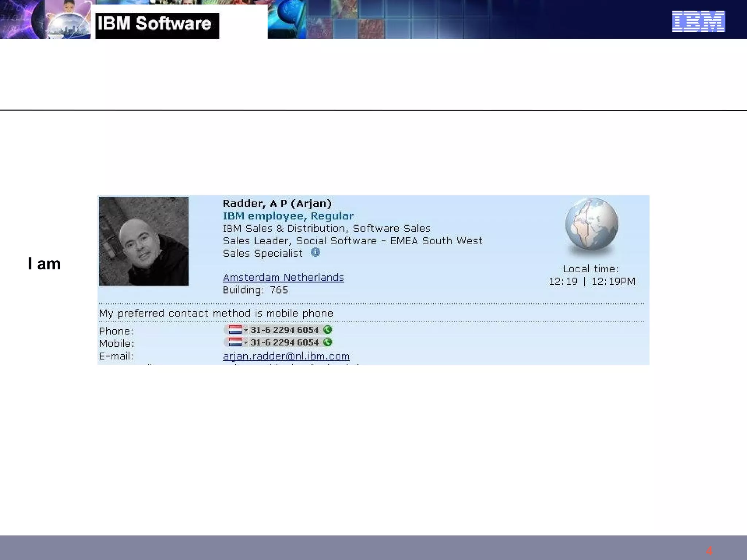Viewport: 747px width, 560px height.
Task: Click the slide page number 4
Action: pyautogui.click(x=709, y=551)
